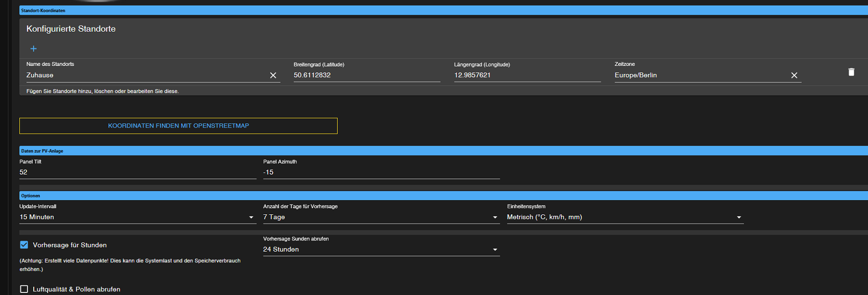The width and height of the screenshot is (868, 295).
Task: Expand the 24 Stunden forecast hours dropdown
Action: (381, 250)
